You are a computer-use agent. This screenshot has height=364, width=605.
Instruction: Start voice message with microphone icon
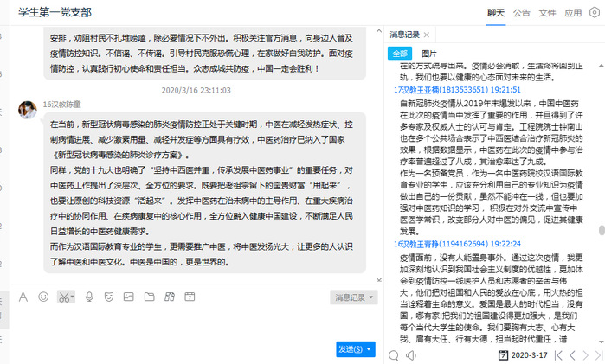click(x=89, y=297)
